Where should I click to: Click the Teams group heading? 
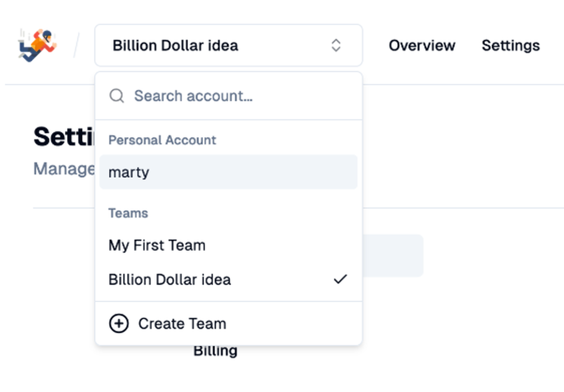128,213
